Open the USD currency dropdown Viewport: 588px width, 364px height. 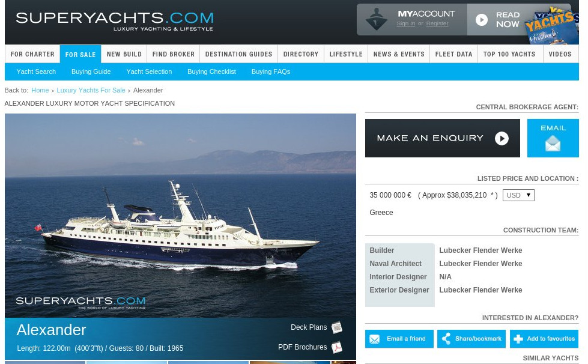pyautogui.click(x=518, y=195)
